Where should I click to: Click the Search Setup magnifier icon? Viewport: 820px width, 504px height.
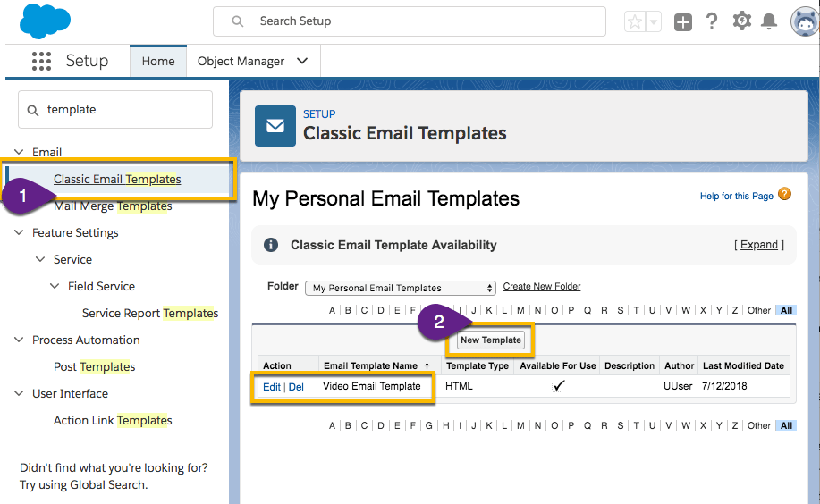(238, 21)
